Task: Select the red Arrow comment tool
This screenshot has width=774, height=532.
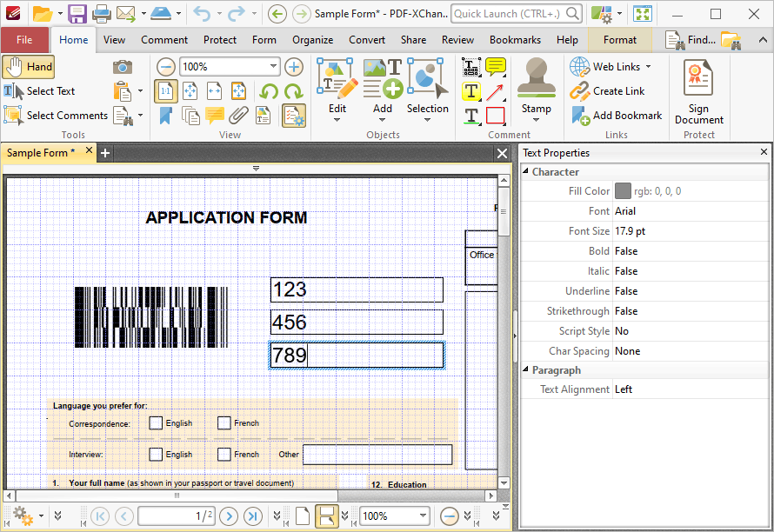Action: [496, 91]
